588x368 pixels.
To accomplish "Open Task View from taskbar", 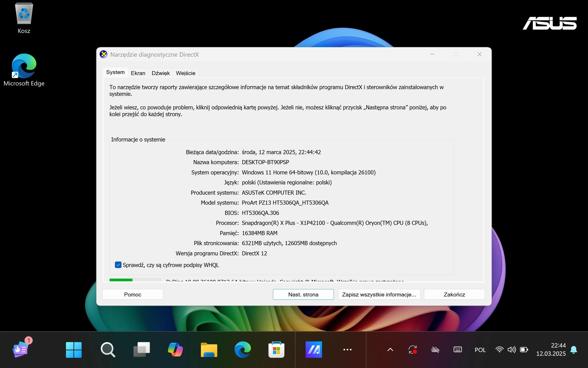I will [142, 350].
